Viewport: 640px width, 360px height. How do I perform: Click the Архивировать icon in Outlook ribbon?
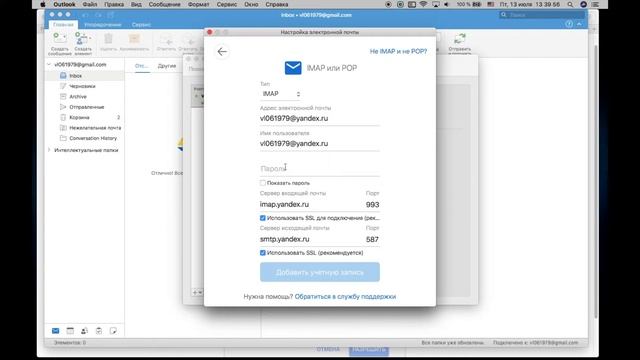[134, 40]
